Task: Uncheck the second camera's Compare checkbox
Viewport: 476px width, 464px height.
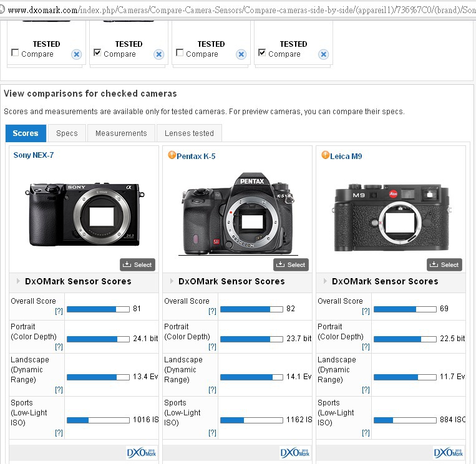Action: 97,52
